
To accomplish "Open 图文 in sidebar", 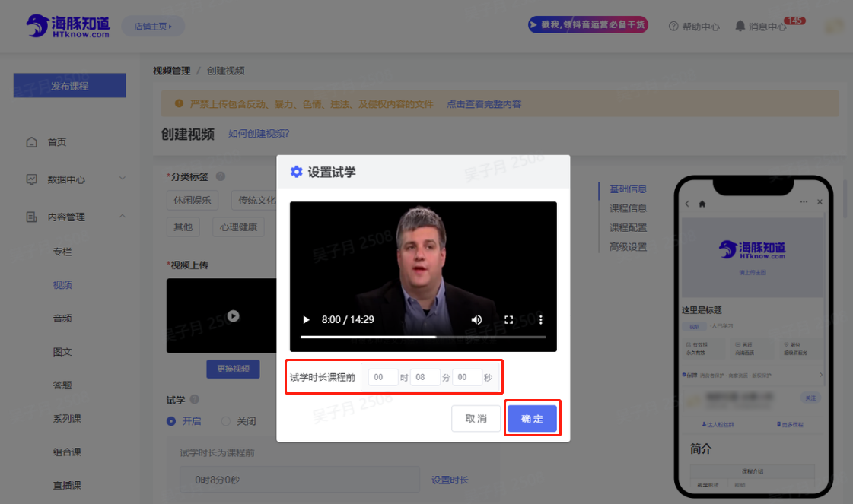I will [62, 352].
